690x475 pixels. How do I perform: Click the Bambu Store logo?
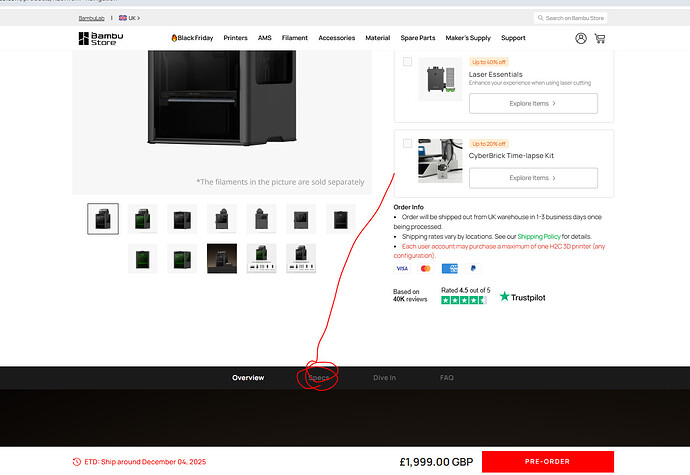pos(101,38)
